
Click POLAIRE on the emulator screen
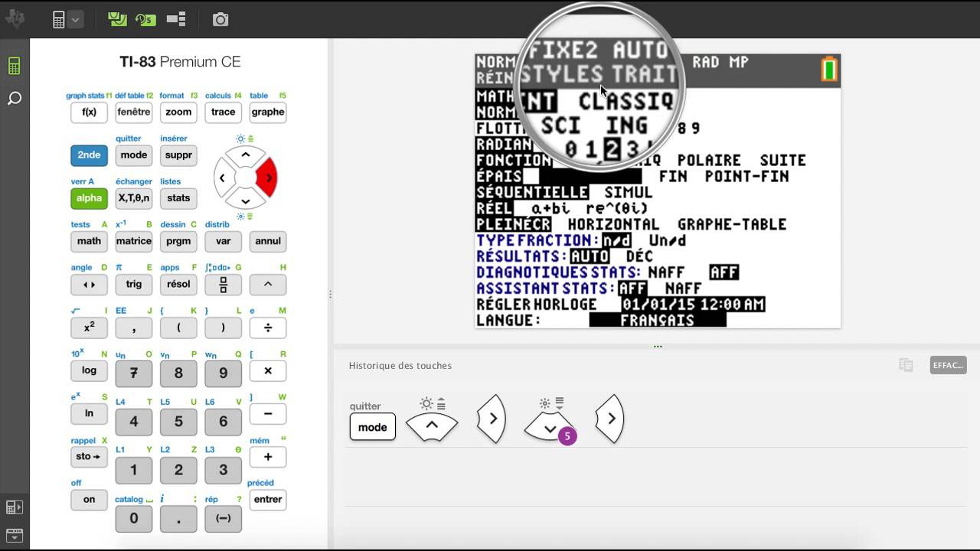click(x=709, y=161)
